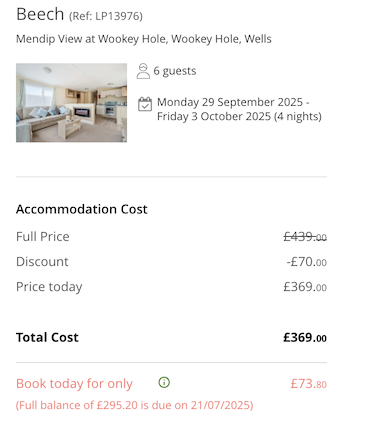Click the bold Total Cost £369.00 amount

(305, 338)
